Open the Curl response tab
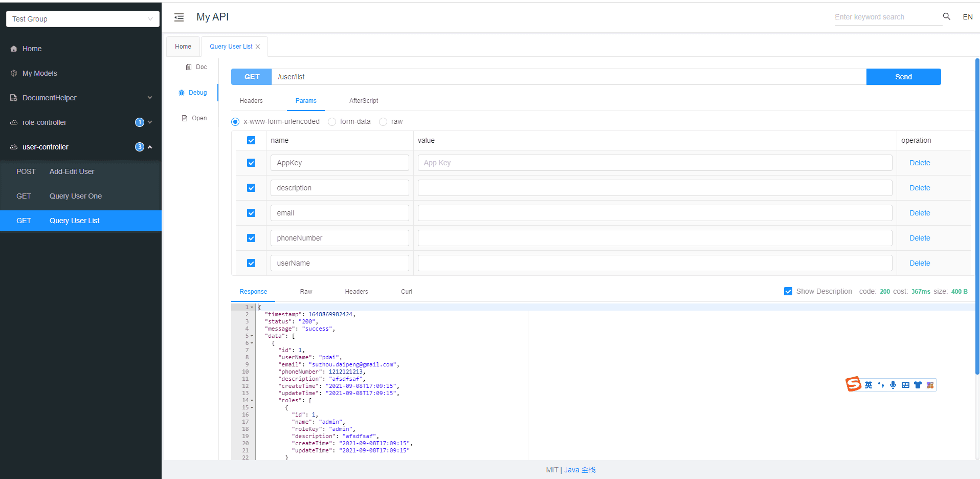 [406, 292]
